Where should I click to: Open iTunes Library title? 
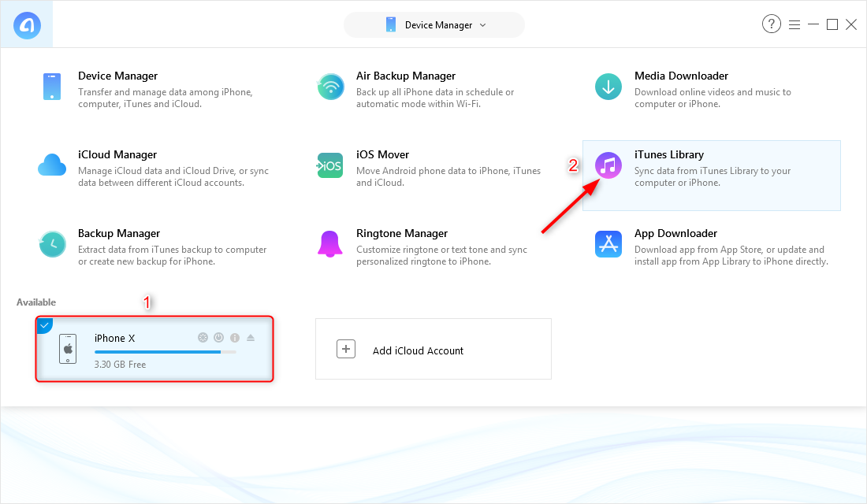point(669,154)
